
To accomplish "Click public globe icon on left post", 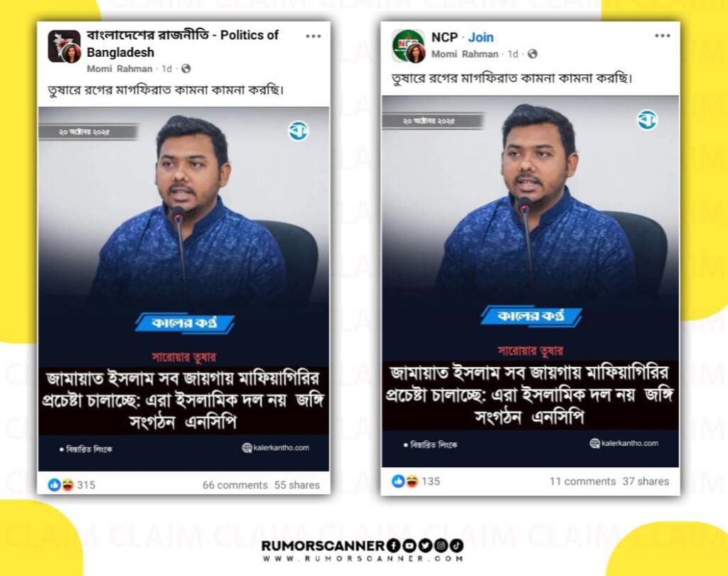I will [x=186, y=69].
